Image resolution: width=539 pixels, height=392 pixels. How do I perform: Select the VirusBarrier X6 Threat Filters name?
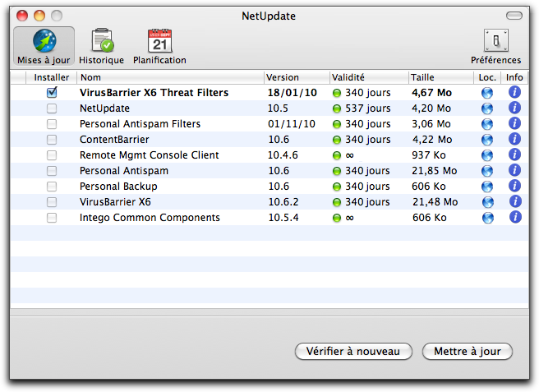pos(154,93)
